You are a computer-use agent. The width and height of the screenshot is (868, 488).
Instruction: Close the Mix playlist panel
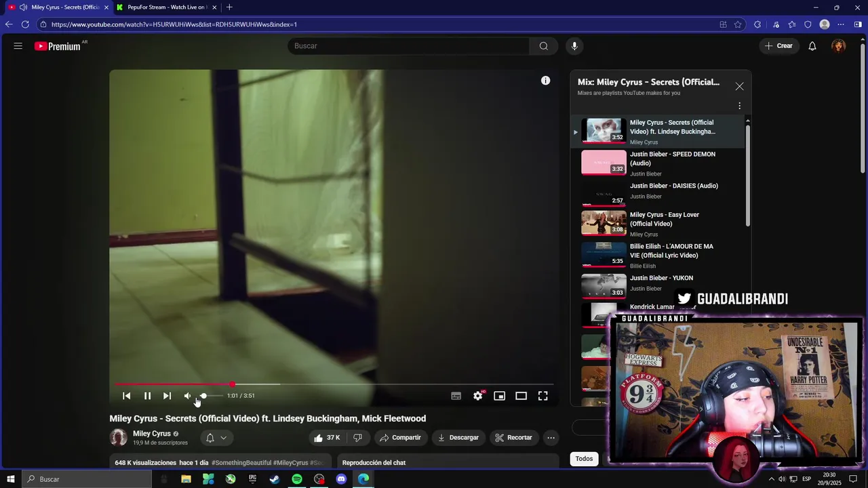coord(739,86)
